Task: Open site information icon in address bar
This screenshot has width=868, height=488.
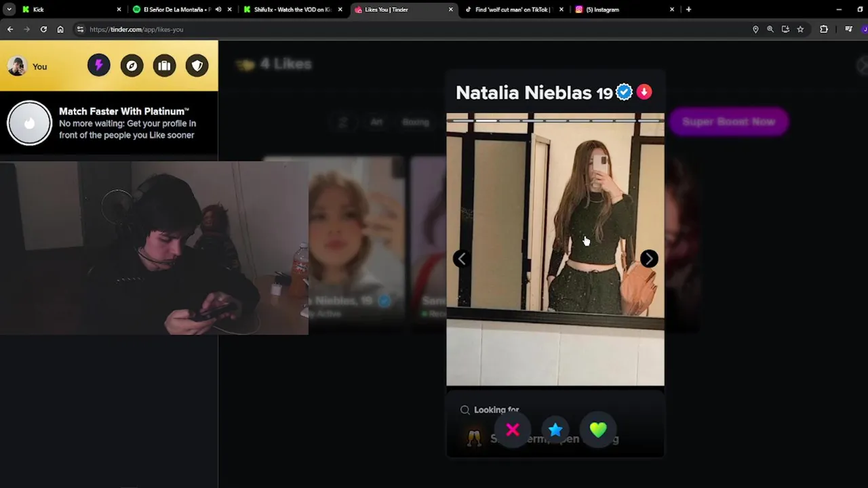Action: click(x=80, y=29)
